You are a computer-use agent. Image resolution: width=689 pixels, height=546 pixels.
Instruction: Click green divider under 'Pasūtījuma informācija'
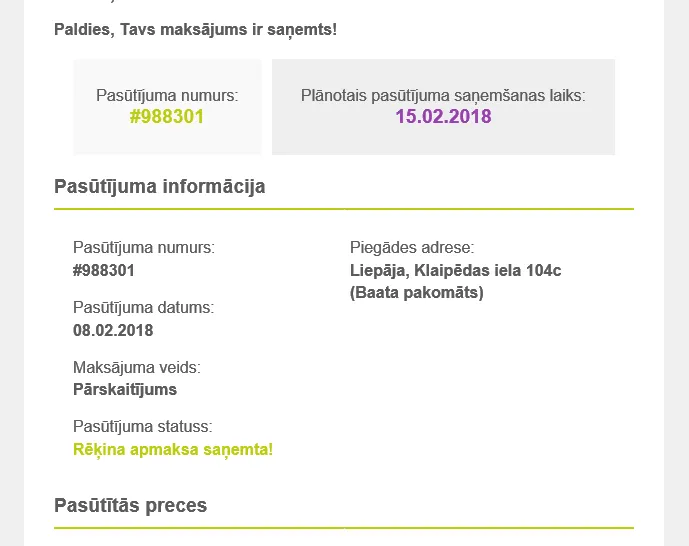pyautogui.click(x=344, y=209)
